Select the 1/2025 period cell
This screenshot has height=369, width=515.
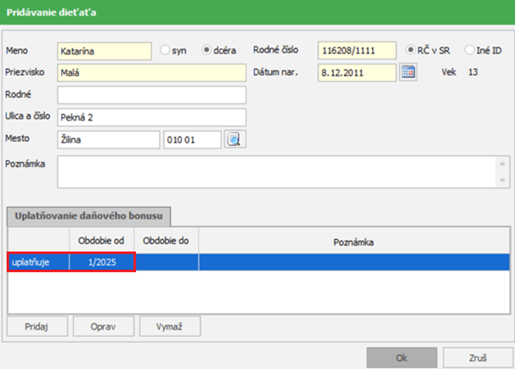coord(102,262)
